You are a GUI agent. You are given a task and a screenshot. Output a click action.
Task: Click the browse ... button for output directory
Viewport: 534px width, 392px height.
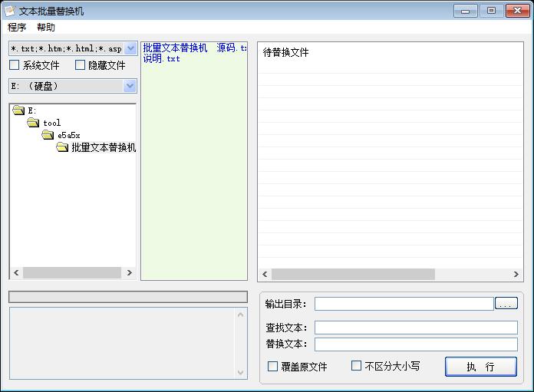[x=506, y=303]
